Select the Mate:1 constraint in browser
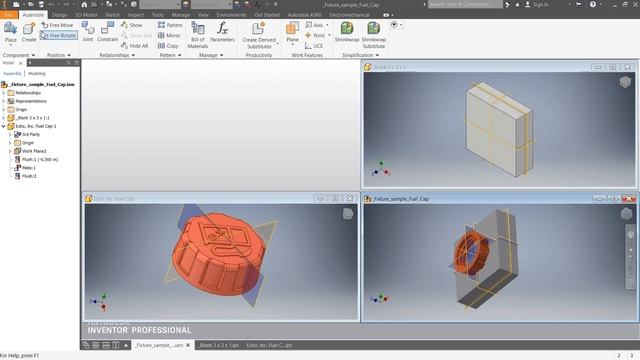Screen dimensions: 640x360 (28, 168)
